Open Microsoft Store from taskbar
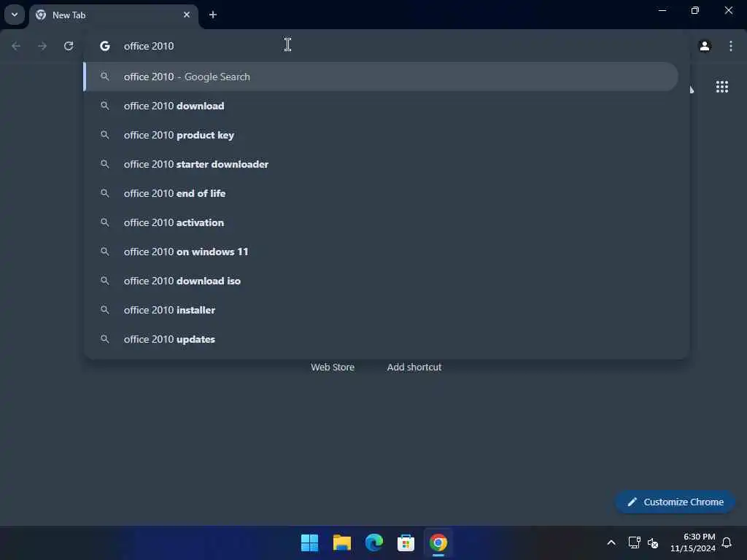This screenshot has width=747, height=560. point(406,542)
